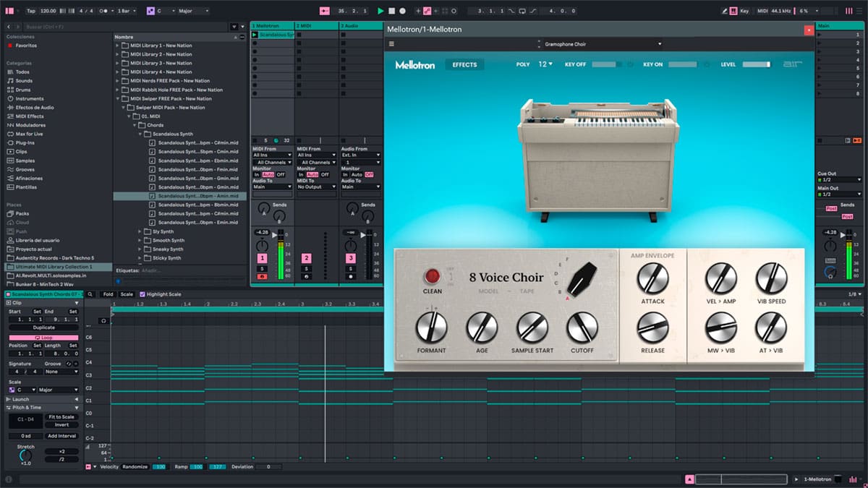Click the Plug-Ins category icon
Screen dimensions: 868x488
pos(9,143)
